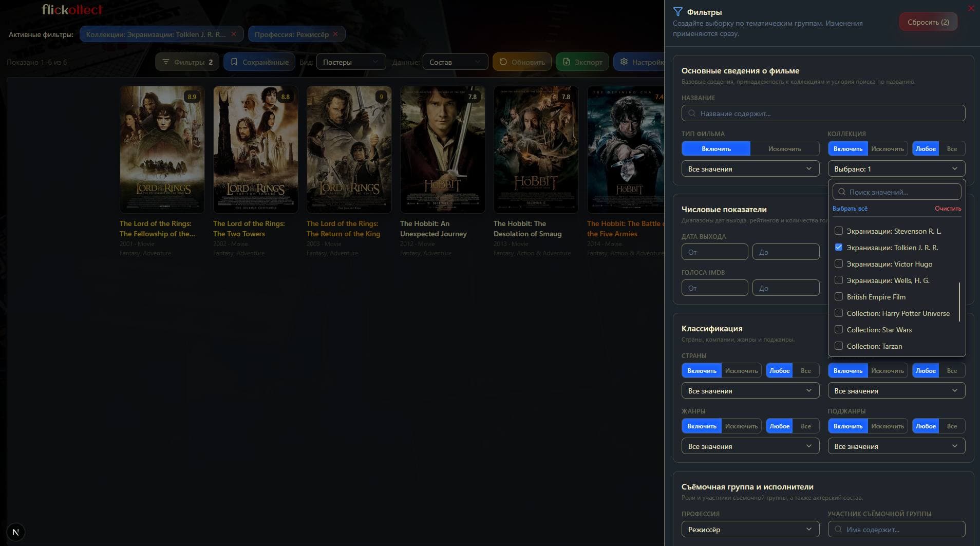
Task: Click the bookmark icon on Сохранённые
Action: coord(234,62)
